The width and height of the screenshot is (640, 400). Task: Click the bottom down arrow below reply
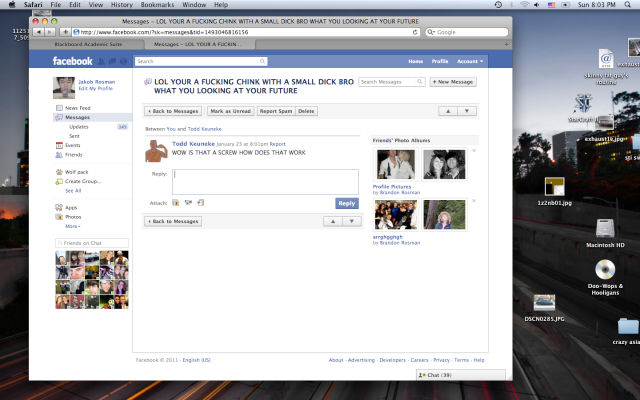click(352, 221)
